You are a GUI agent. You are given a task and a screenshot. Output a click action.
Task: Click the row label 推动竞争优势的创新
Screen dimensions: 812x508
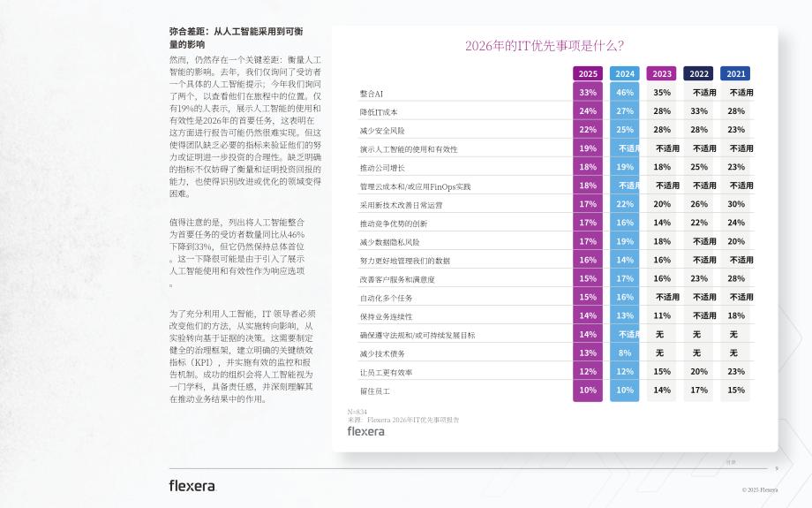coord(394,224)
